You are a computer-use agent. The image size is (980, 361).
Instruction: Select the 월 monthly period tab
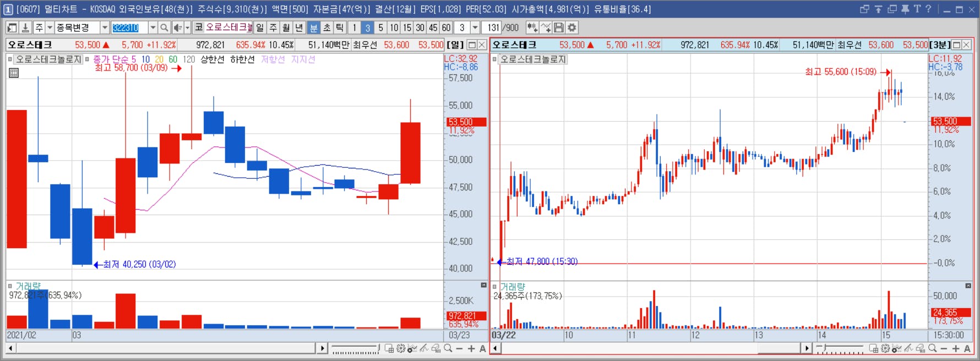[x=286, y=28]
